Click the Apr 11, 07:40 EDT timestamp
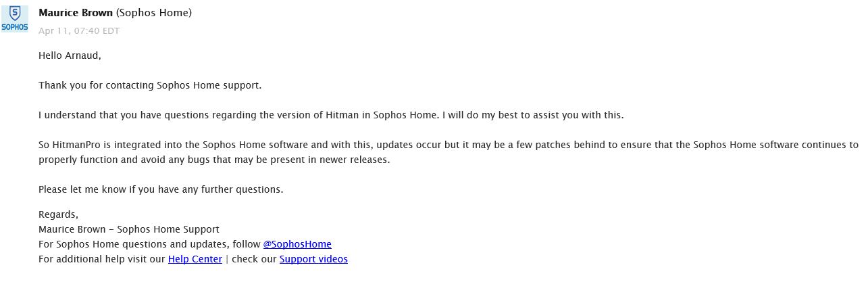Screen dimensions: 868x282 coord(79,30)
